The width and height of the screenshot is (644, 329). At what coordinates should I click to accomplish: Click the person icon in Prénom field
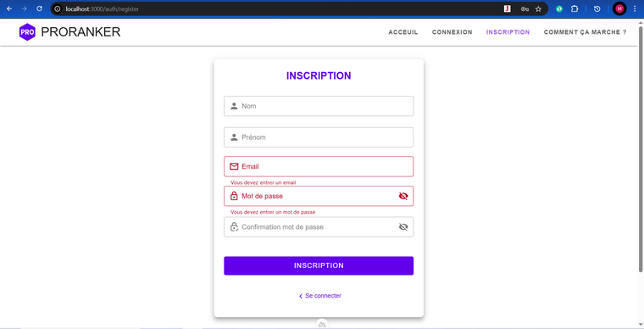click(234, 137)
